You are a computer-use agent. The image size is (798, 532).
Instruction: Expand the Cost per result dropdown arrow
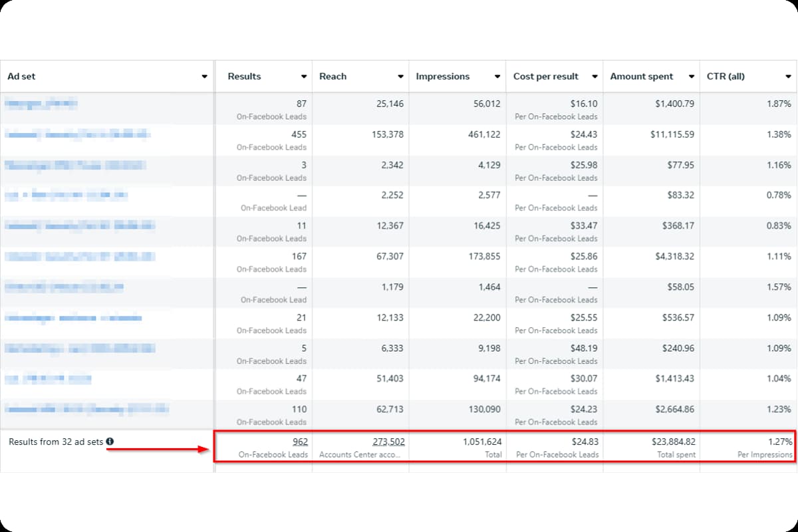(595, 76)
